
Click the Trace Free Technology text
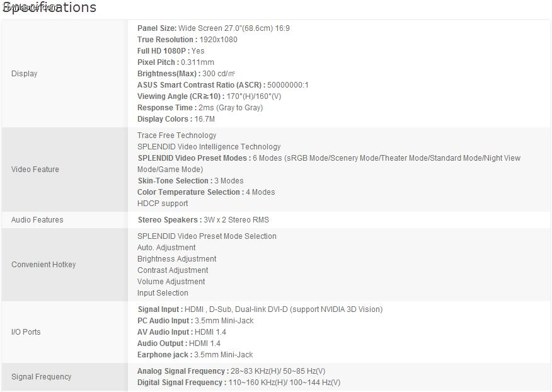tap(176, 135)
